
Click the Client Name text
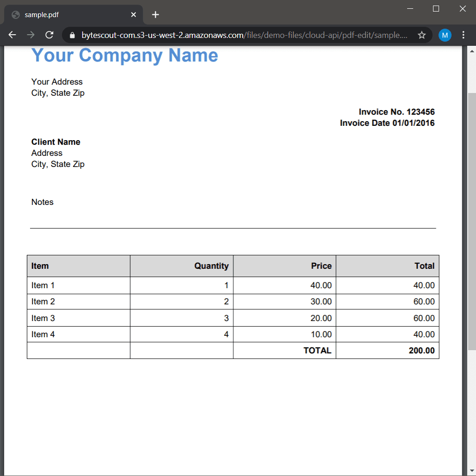point(55,142)
